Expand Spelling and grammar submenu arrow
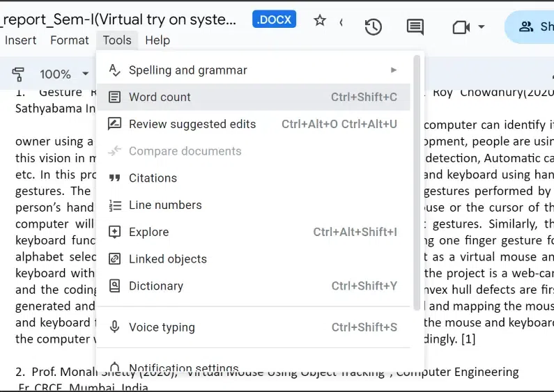The height and width of the screenshot is (392, 554). 394,70
